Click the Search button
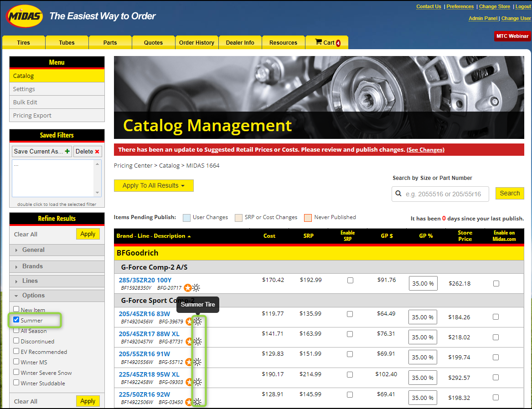Viewport: 532px width, 409px height. click(510, 193)
